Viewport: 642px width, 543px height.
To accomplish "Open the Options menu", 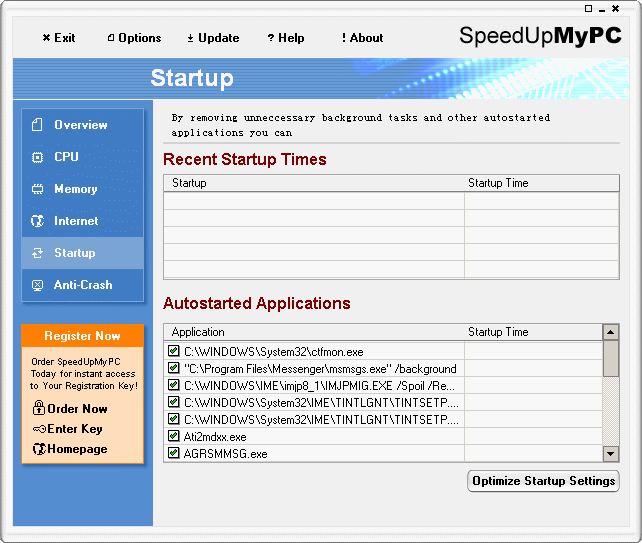I will pyautogui.click(x=134, y=38).
